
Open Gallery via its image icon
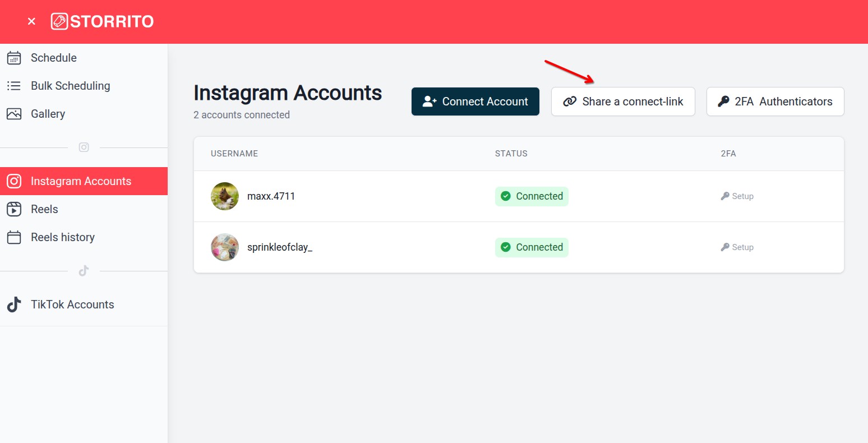(x=15, y=114)
